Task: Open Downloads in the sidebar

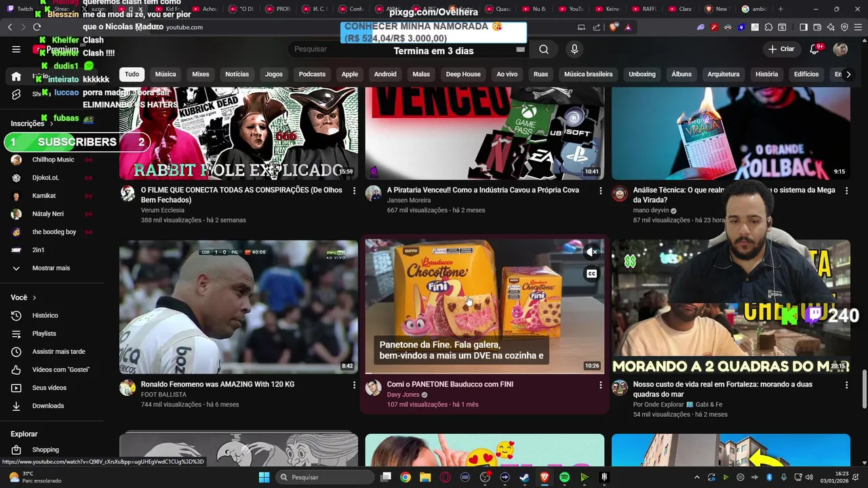Action: point(52,406)
